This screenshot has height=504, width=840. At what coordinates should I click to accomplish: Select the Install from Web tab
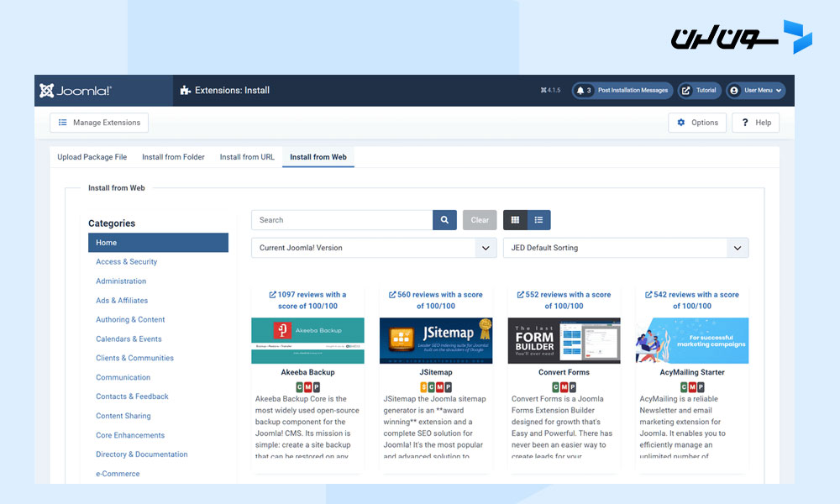pos(318,157)
